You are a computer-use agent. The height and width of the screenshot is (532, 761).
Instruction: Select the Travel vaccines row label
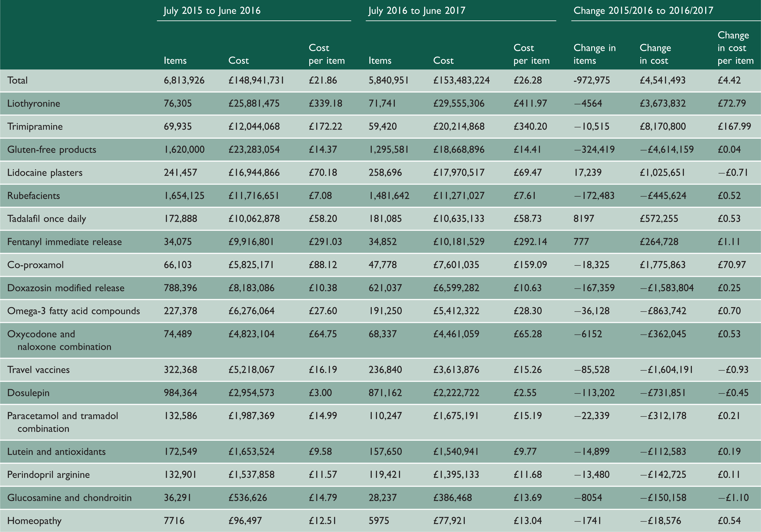[x=38, y=370]
